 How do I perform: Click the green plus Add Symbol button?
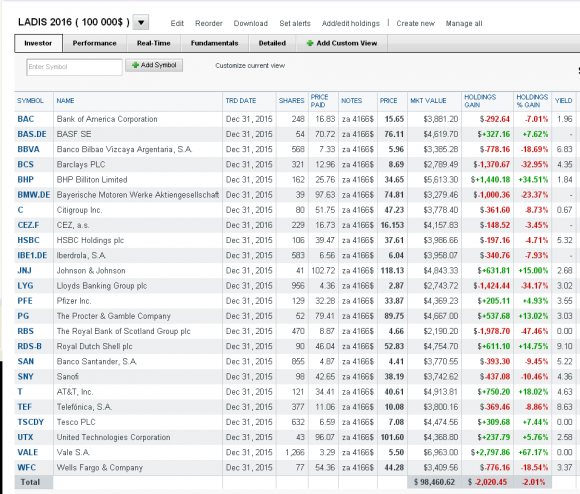(154, 65)
